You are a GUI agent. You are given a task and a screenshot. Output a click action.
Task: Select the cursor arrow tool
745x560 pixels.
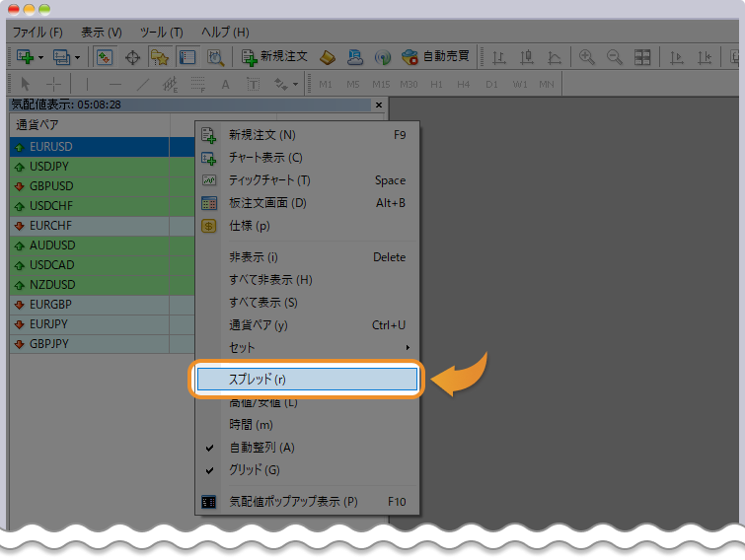pos(26,85)
